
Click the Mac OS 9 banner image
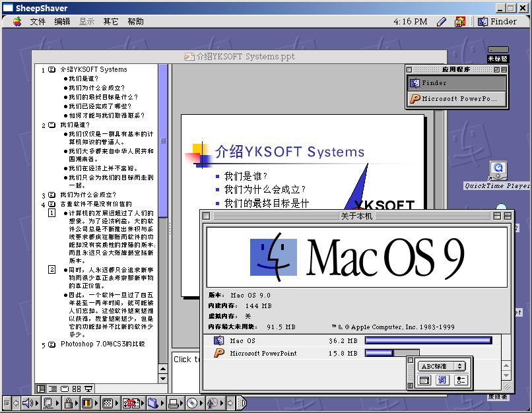tap(357, 257)
